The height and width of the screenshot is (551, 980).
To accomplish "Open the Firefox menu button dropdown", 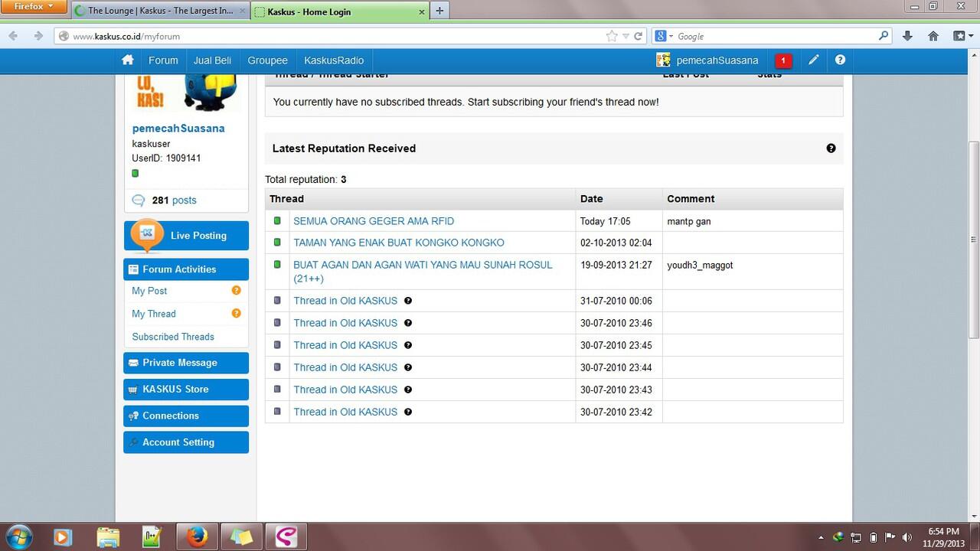I will (x=34, y=6).
